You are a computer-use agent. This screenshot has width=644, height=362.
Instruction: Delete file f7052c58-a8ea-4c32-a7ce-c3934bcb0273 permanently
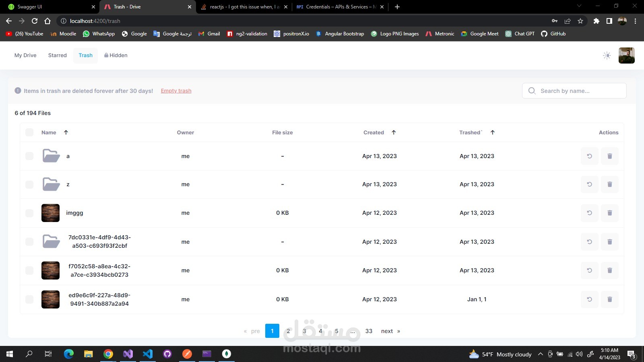click(610, 270)
